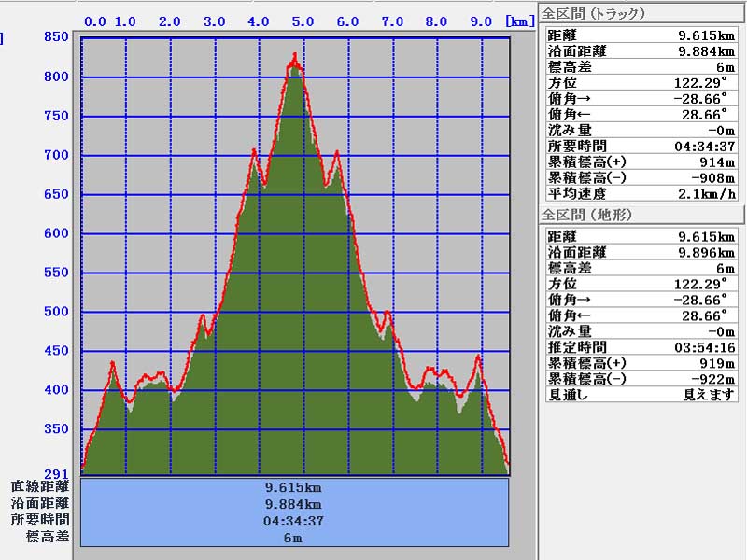747x560 pixels.
Task: Click the 0.0 km mark on horizontal axis
Action: (x=94, y=21)
